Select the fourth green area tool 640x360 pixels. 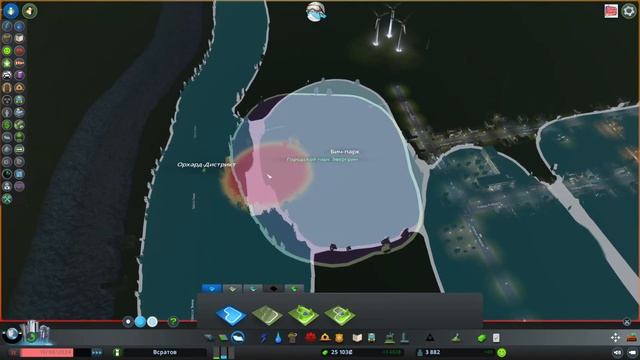[x=340, y=315]
